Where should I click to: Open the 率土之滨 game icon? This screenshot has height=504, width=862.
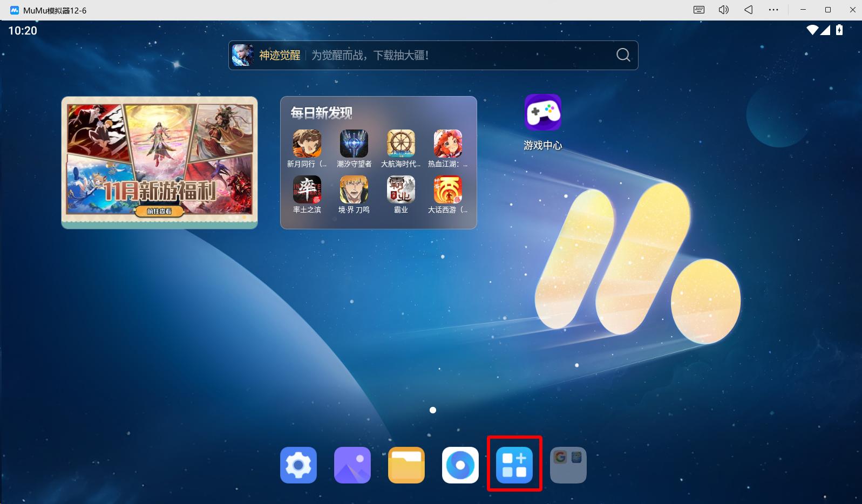307,189
